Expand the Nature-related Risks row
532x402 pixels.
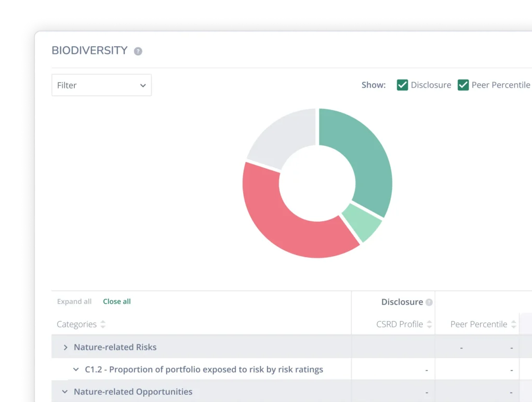click(x=65, y=347)
